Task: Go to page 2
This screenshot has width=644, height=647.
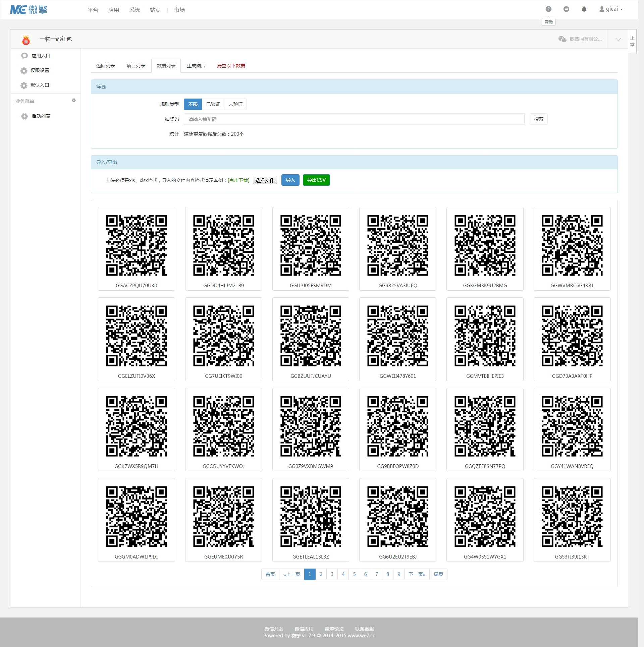Action: coord(321,574)
